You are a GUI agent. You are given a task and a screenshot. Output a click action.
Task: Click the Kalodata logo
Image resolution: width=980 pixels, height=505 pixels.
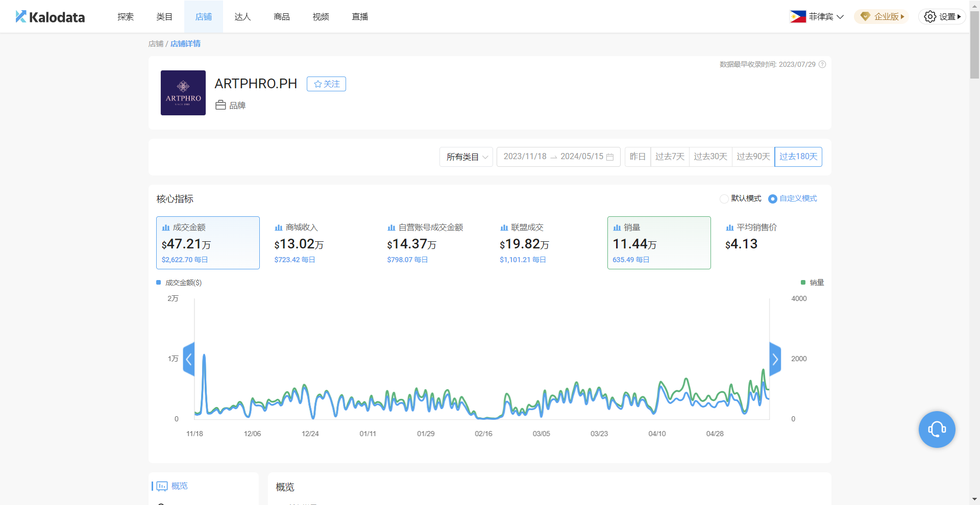(50, 17)
